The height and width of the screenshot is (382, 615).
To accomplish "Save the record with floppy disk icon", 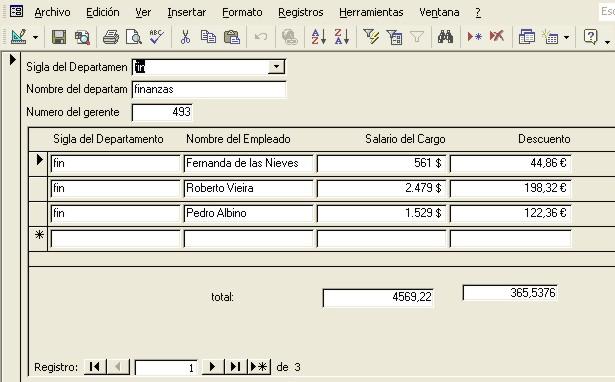I will pos(59,37).
